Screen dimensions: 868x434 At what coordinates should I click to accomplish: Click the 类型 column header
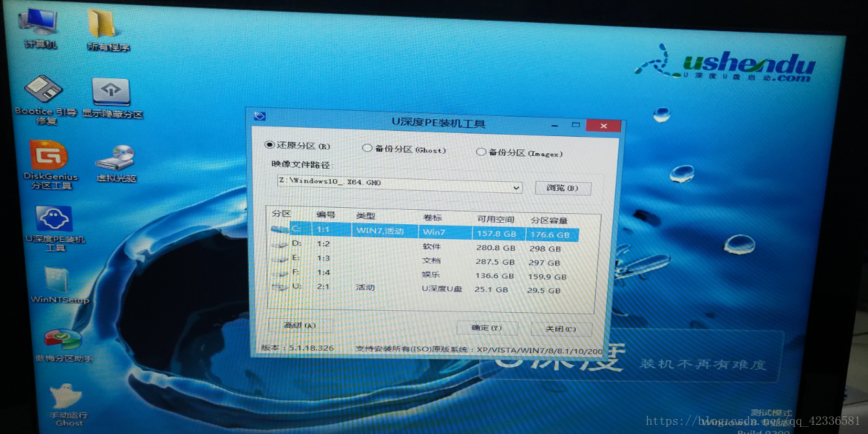click(366, 216)
